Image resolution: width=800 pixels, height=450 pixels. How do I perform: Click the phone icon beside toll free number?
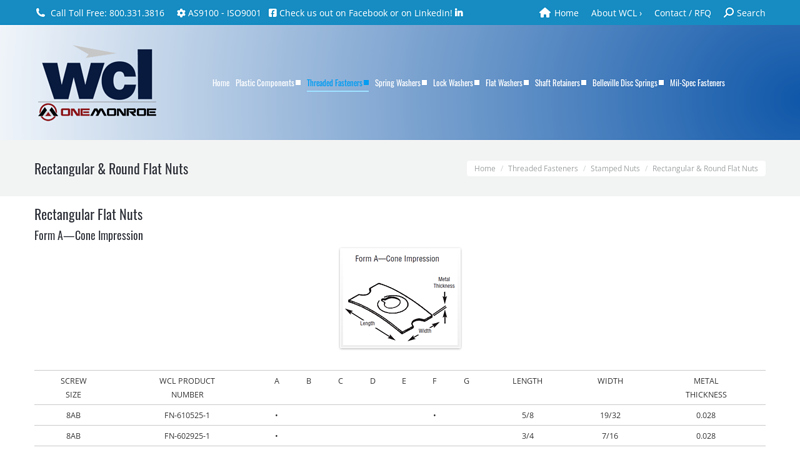(x=40, y=13)
